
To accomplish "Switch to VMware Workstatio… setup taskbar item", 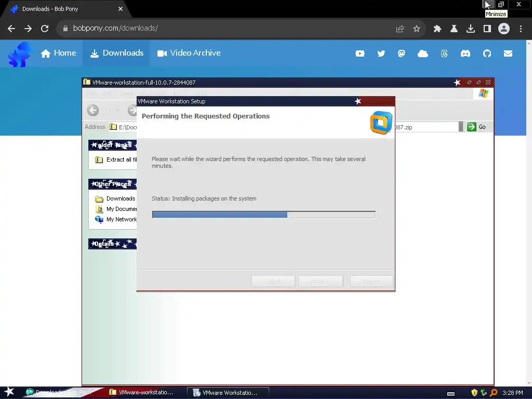I will [229, 393].
